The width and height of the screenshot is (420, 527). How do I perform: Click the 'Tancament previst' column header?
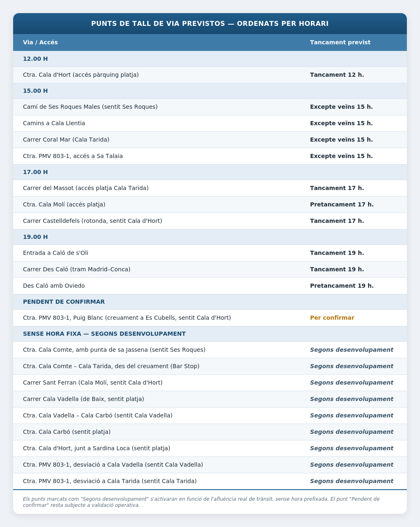pyautogui.click(x=340, y=42)
